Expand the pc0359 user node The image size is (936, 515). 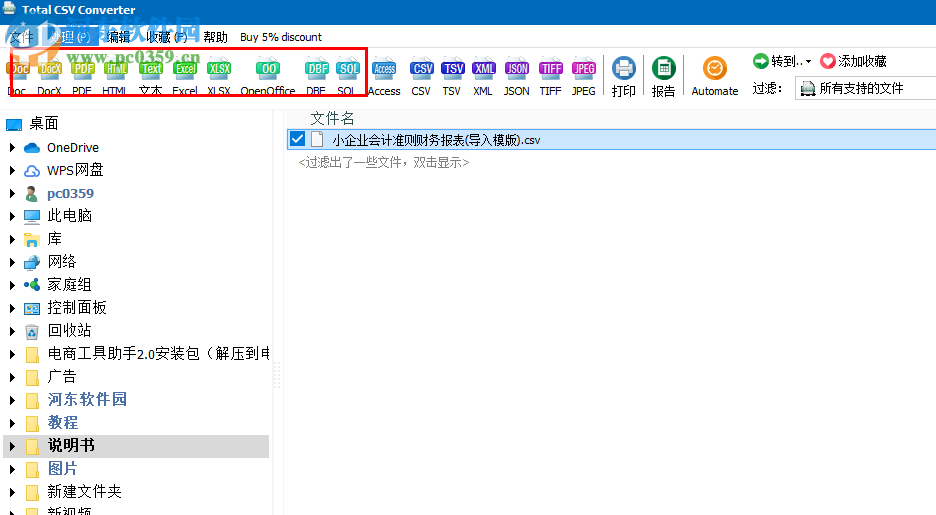click(13, 193)
